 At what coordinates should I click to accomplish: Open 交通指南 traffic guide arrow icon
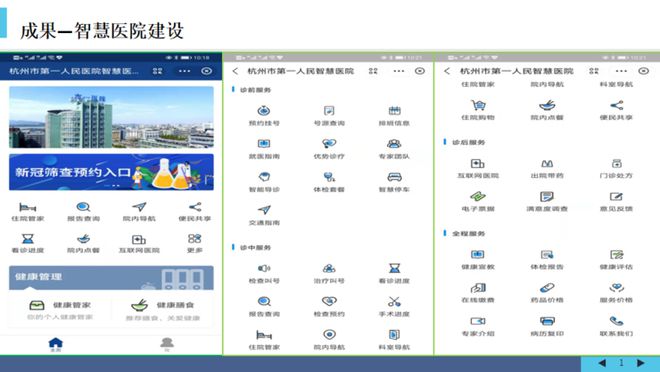coord(264,210)
